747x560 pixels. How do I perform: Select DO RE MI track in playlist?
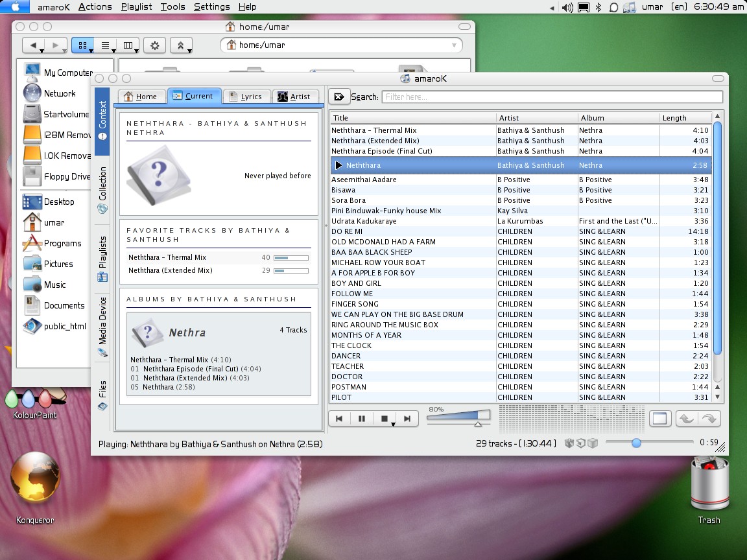coord(521,231)
